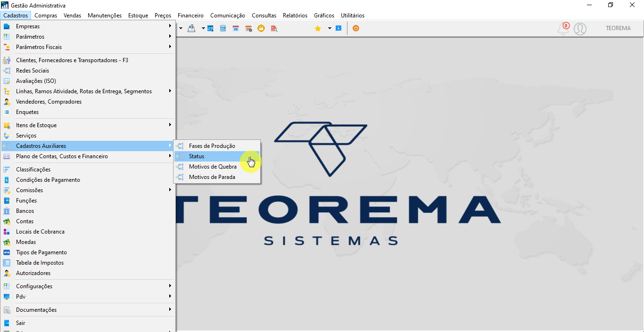Open the dropdown arrow next to the star
The width and height of the screenshot is (644, 332).
pyautogui.click(x=330, y=28)
